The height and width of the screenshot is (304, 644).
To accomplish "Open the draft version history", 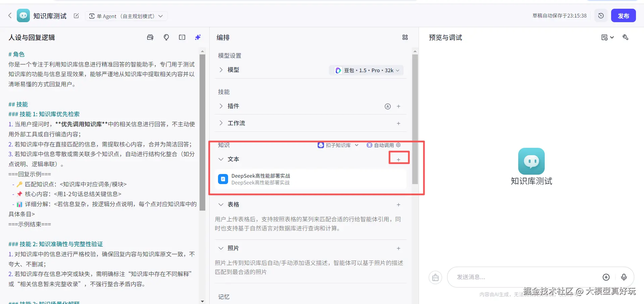I will [x=601, y=16].
